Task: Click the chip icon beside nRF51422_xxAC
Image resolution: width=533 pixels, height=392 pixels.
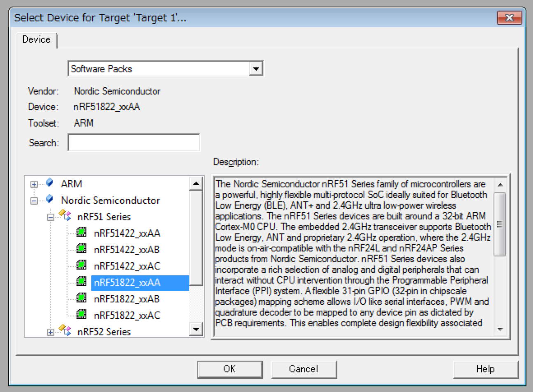Action: tap(81, 265)
